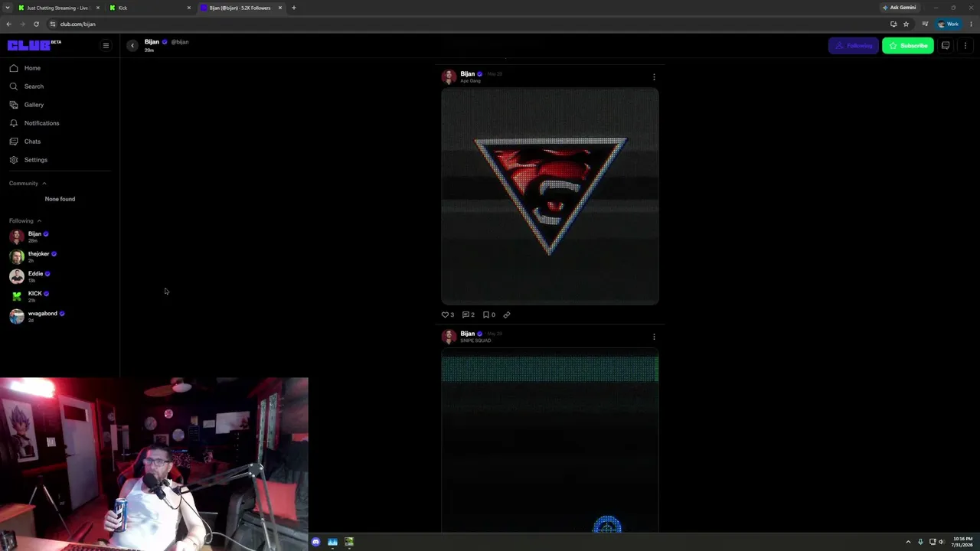Subscribe to Bijan
980x551 pixels.
click(x=908, y=46)
